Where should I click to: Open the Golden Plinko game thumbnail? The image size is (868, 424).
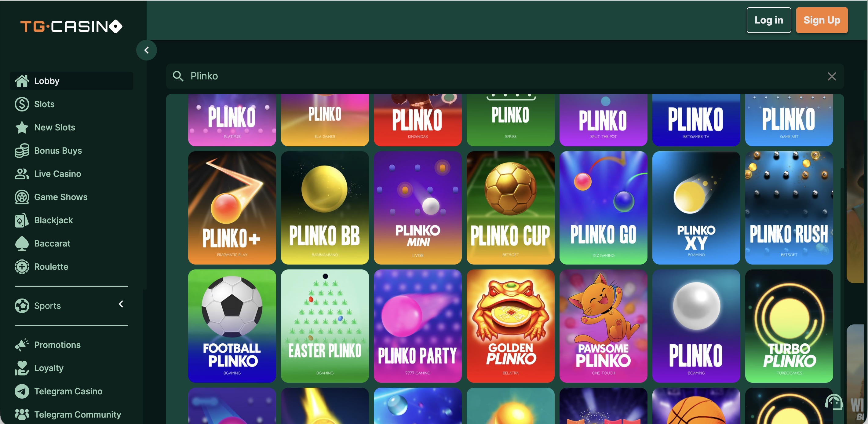click(x=510, y=326)
